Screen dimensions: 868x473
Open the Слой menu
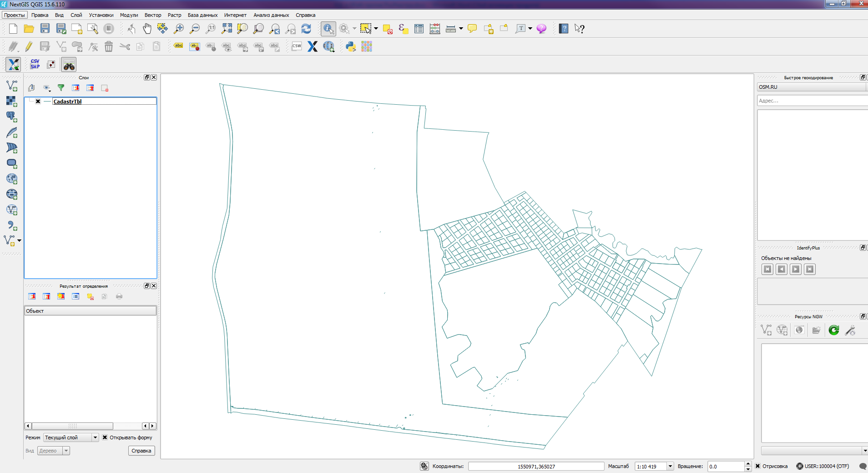click(x=76, y=15)
